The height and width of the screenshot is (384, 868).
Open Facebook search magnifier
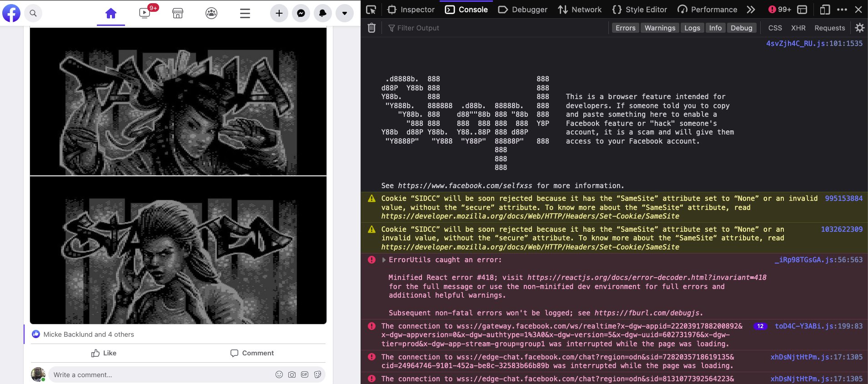(x=33, y=13)
